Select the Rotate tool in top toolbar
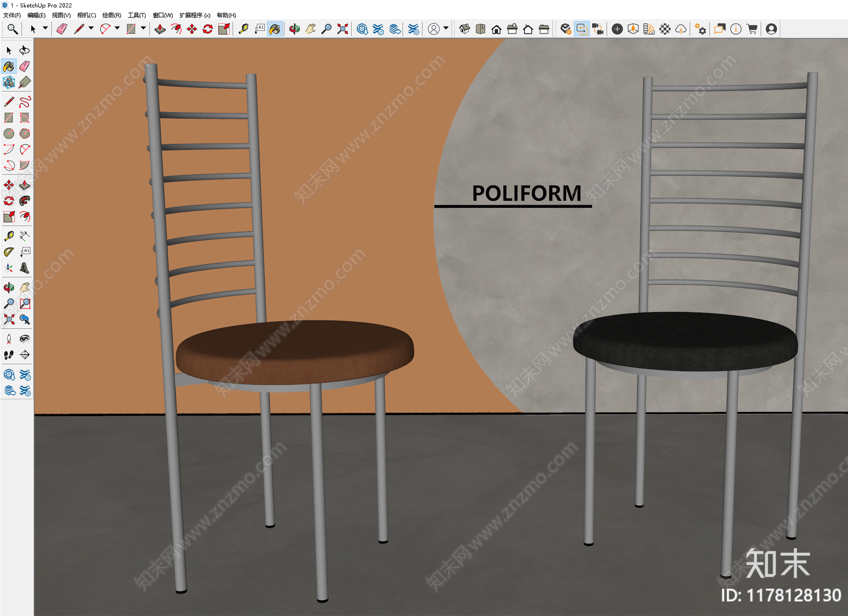848x616 pixels. (x=208, y=29)
